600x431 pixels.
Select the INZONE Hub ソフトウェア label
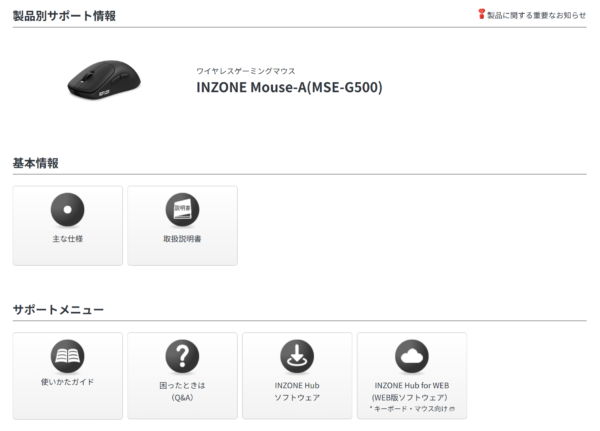297,390
